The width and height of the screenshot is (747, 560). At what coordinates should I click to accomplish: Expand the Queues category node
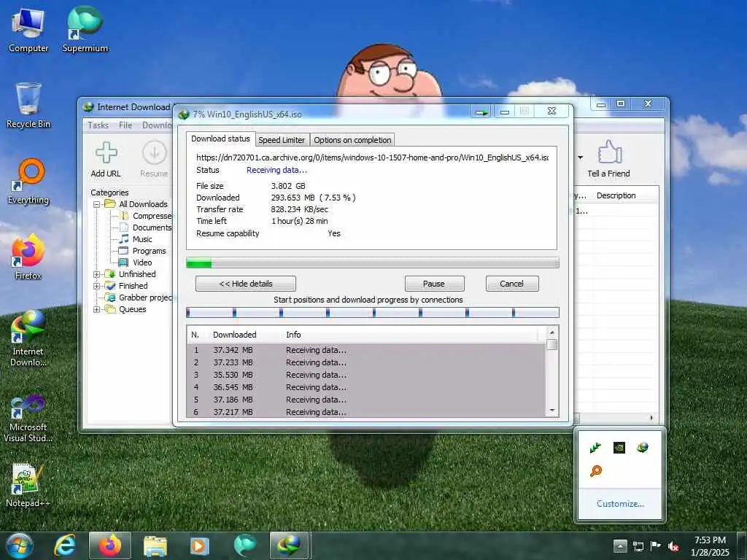[97, 309]
